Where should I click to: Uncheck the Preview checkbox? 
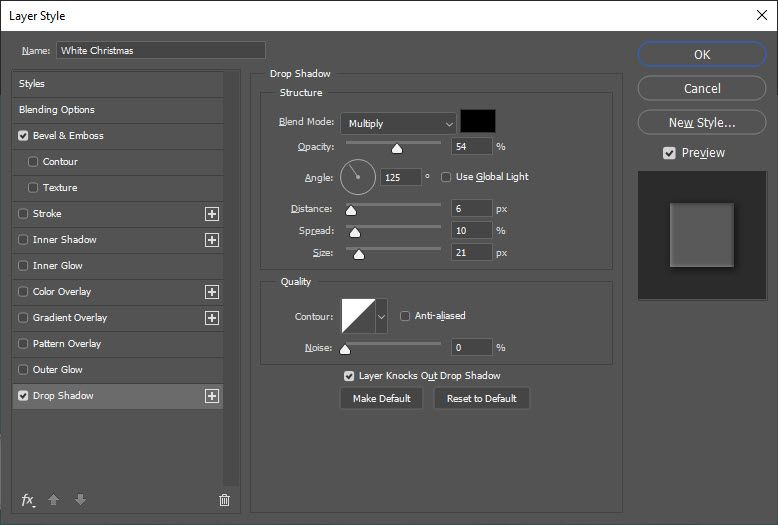(x=669, y=153)
